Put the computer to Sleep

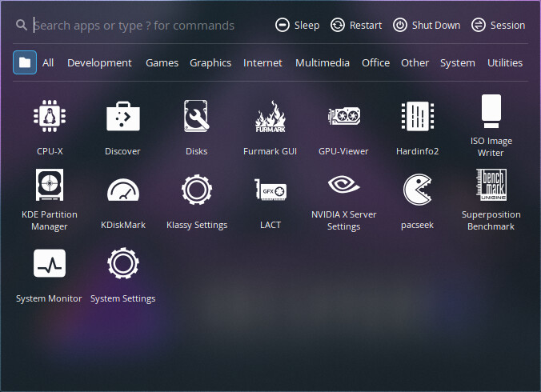tap(297, 25)
